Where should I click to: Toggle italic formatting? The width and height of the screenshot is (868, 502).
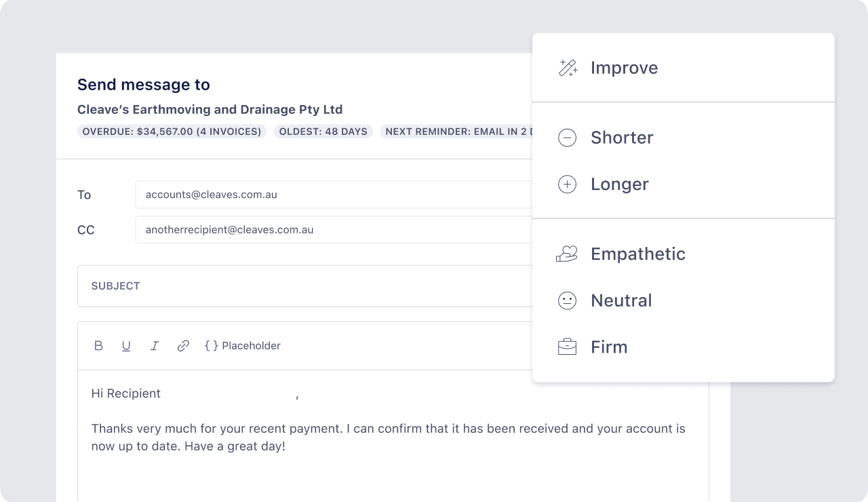pos(155,346)
